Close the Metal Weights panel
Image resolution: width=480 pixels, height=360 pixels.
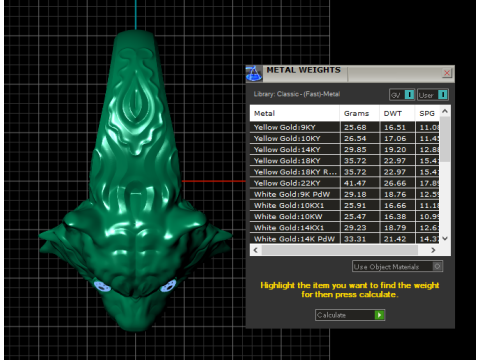tap(447, 73)
